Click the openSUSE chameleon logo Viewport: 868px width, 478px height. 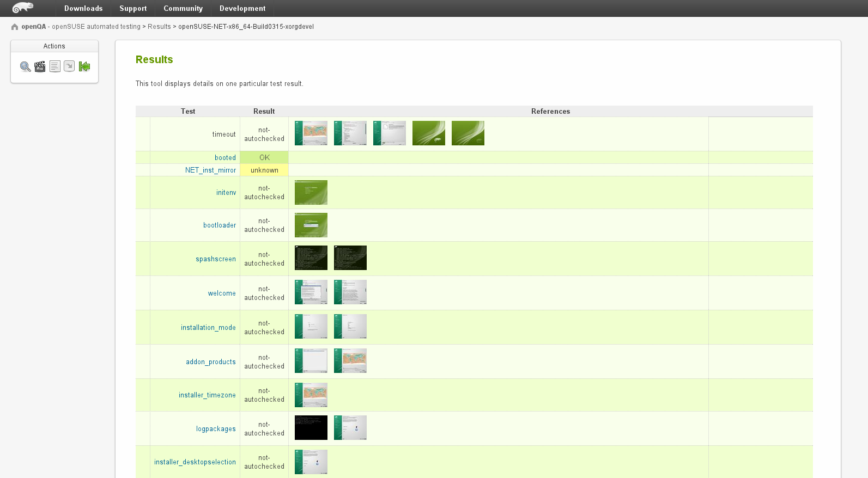[x=23, y=8]
